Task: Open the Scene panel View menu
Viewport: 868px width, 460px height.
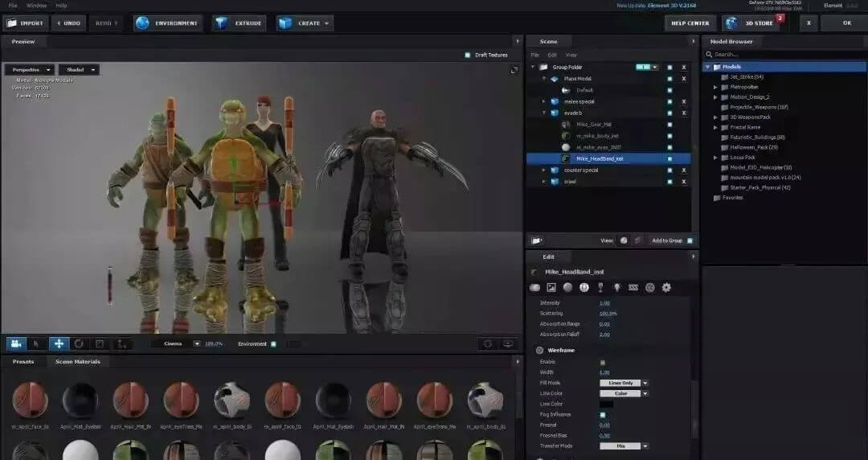Action: point(571,55)
